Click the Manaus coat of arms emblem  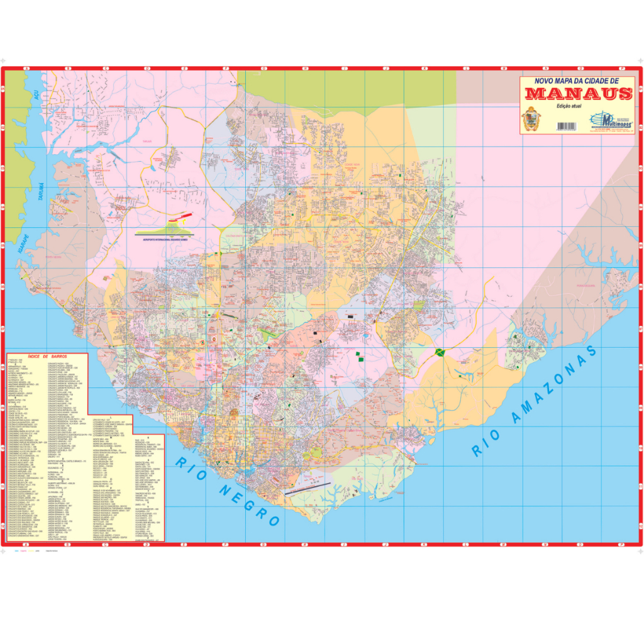531,121
